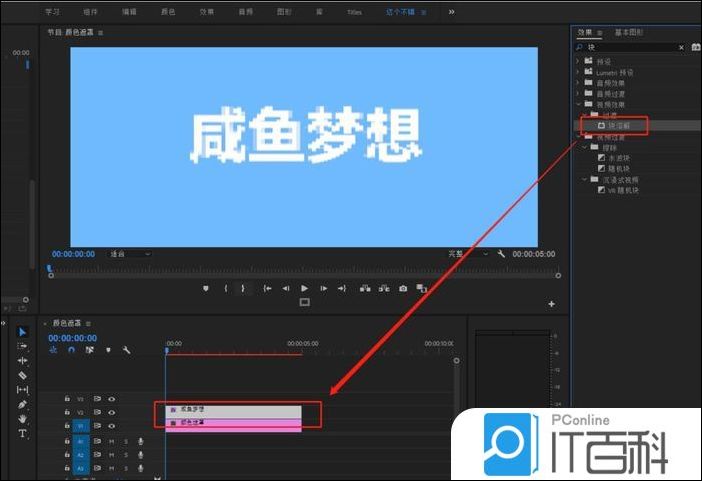Expand the 预设 folder in Effects
The image size is (702, 481).
[x=578, y=61]
